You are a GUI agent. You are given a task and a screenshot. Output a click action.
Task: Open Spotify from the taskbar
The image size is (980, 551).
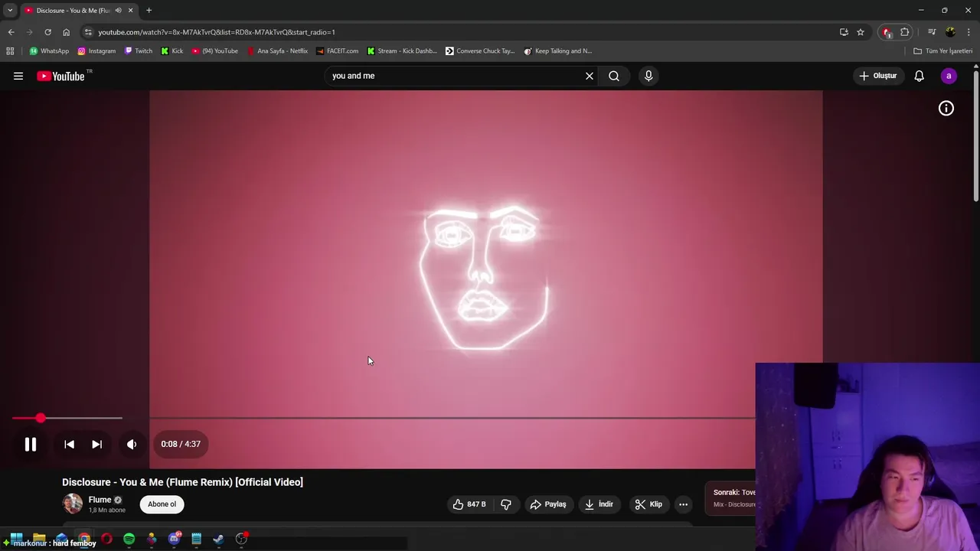(129, 539)
